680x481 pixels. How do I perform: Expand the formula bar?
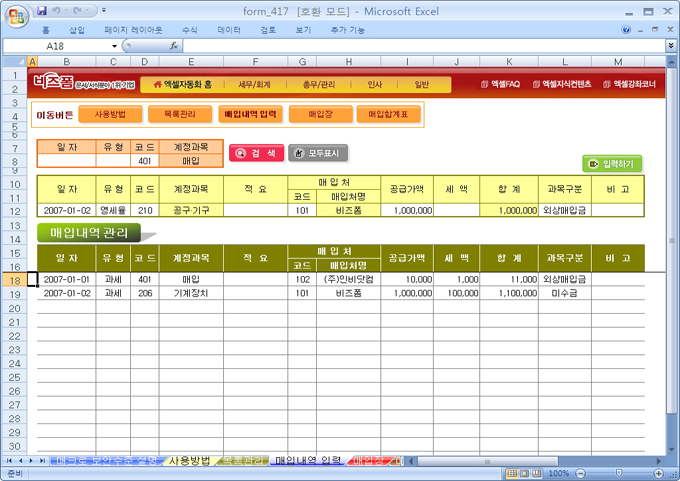[x=670, y=46]
